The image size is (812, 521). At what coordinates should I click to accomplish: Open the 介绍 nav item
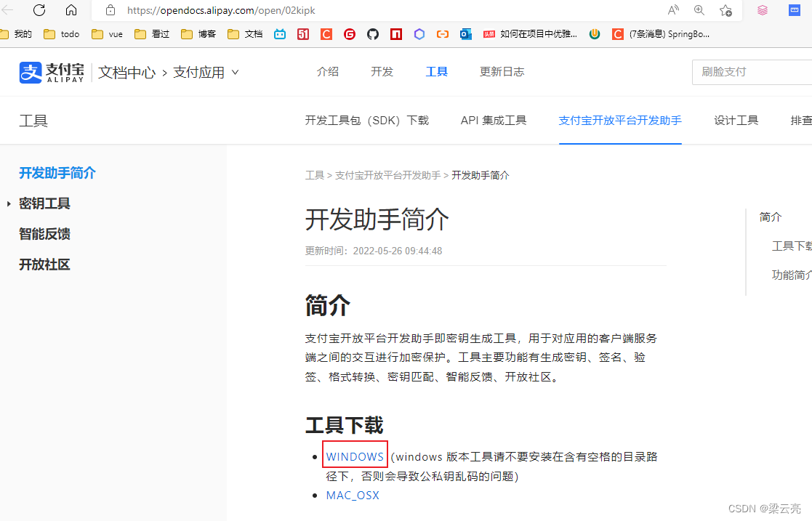328,71
